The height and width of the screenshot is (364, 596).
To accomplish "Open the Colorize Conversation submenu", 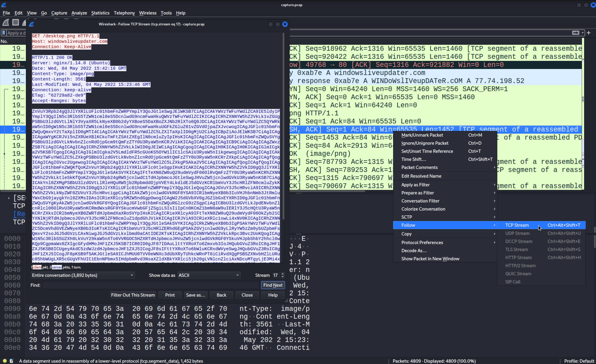I will (x=445, y=209).
